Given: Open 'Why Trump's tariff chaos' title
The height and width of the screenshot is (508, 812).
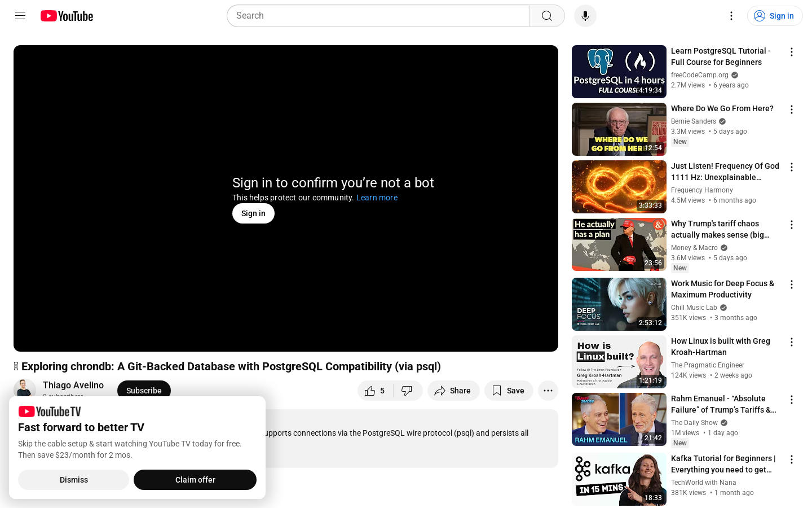Looking at the screenshot, I should (x=720, y=229).
